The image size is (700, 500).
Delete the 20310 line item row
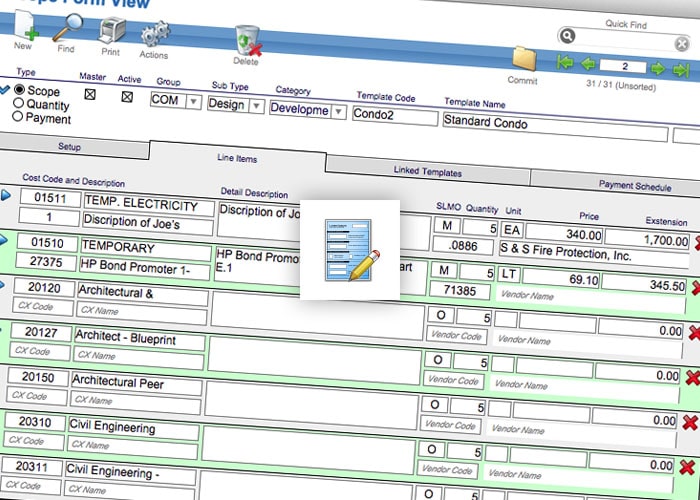coord(688,467)
